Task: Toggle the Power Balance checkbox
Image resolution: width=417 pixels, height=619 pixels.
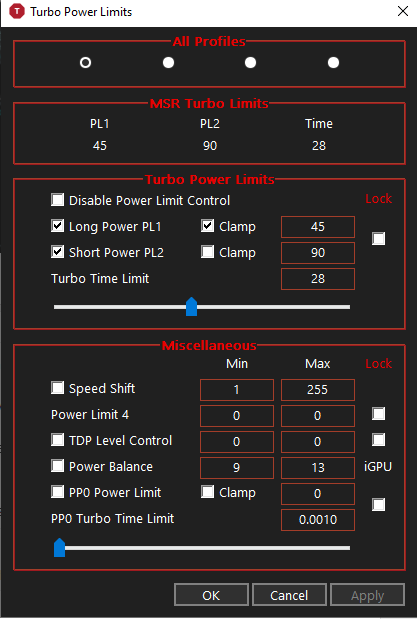Action: (x=58, y=466)
